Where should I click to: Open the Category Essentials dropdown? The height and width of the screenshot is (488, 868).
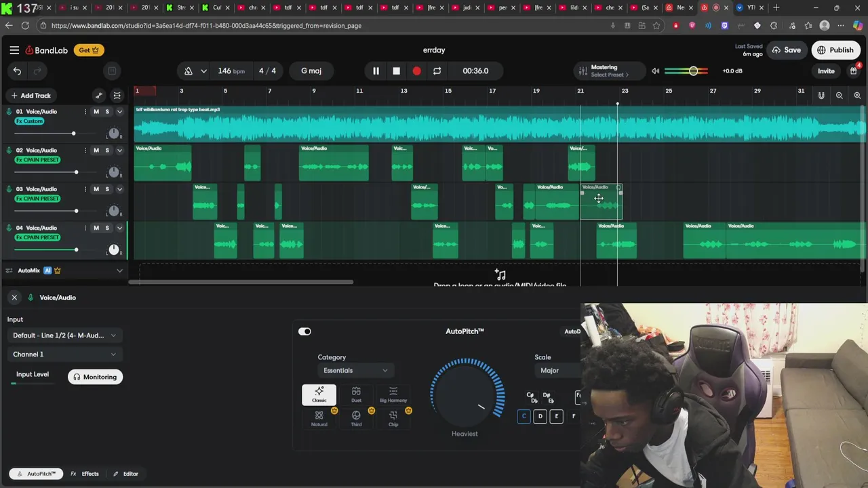[355, 371]
